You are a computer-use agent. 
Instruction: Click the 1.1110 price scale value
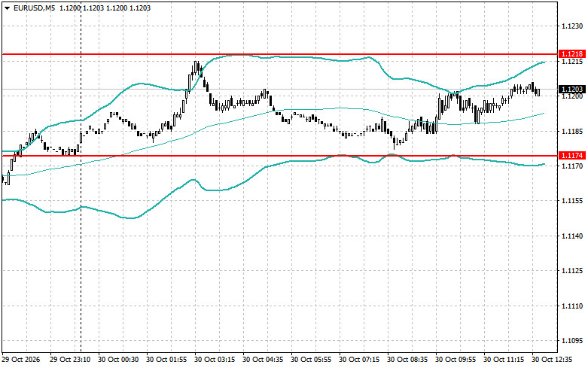click(x=572, y=306)
